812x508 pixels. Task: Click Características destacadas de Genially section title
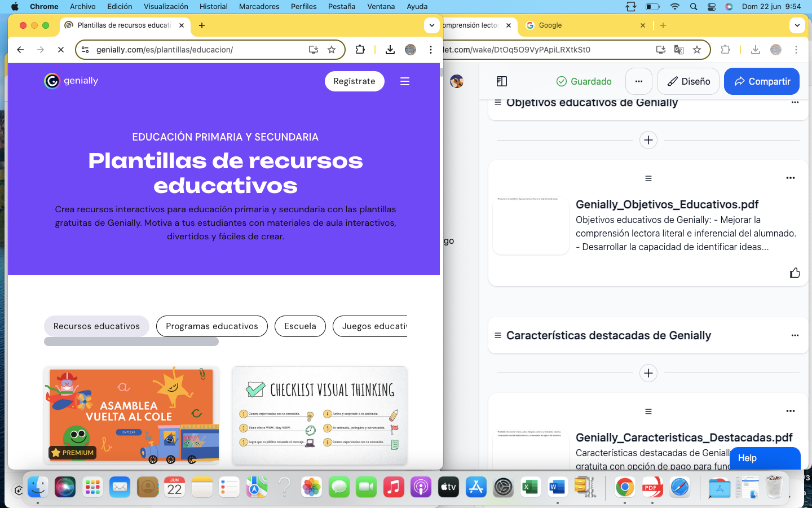(x=608, y=335)
